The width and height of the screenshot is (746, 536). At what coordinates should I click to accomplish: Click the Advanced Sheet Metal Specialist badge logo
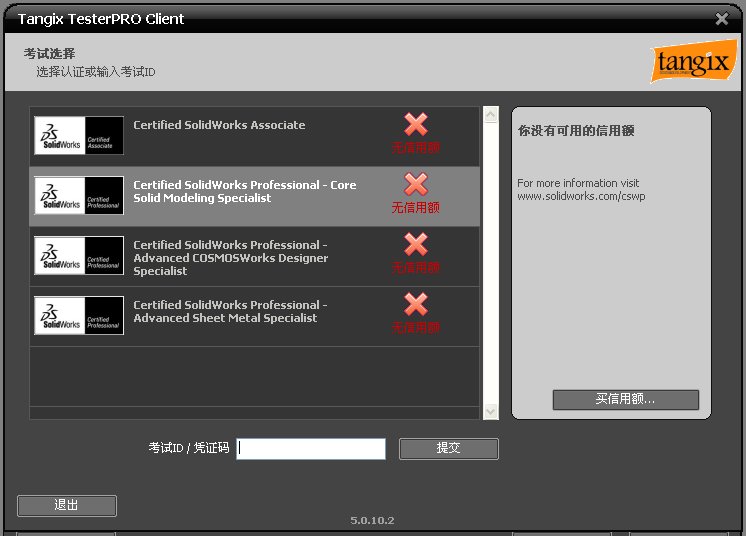coord(79,315)
